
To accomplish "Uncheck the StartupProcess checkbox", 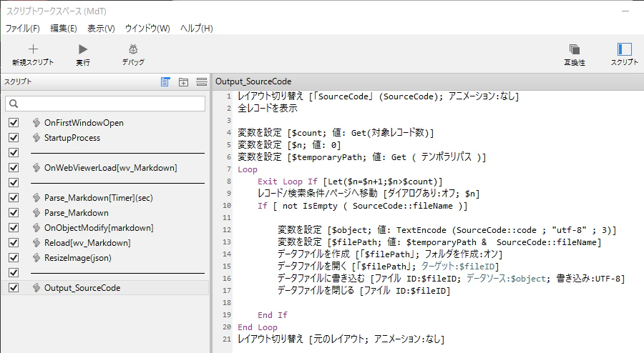I will [x=14, y=138].
